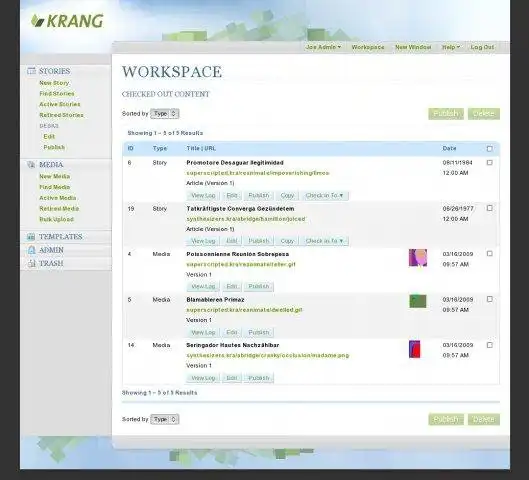Open the top Sorted by Type dropdown
This screenshot has width=529, height=480.
tap(165, 114)
